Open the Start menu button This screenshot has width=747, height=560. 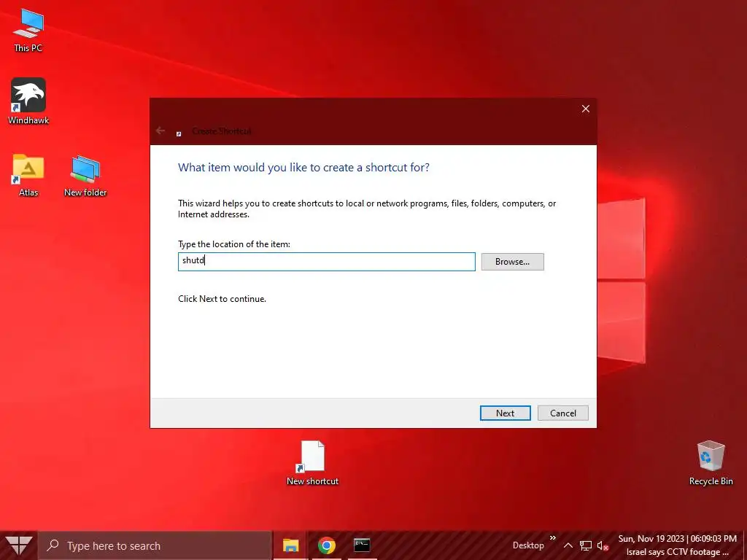[19, 545]
